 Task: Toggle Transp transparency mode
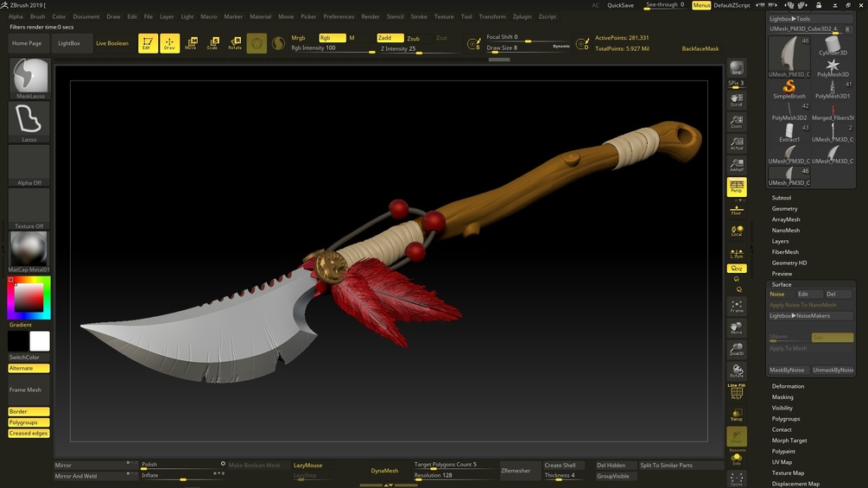(736, 415)
